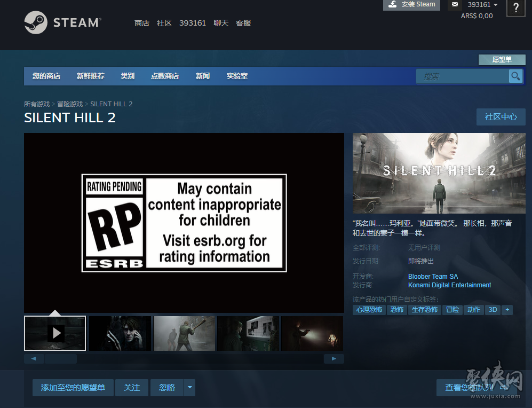The width and height of the screenshot is (532, 408).
Task: Click the question mark help icon
Action: click(x=515, y=8)
